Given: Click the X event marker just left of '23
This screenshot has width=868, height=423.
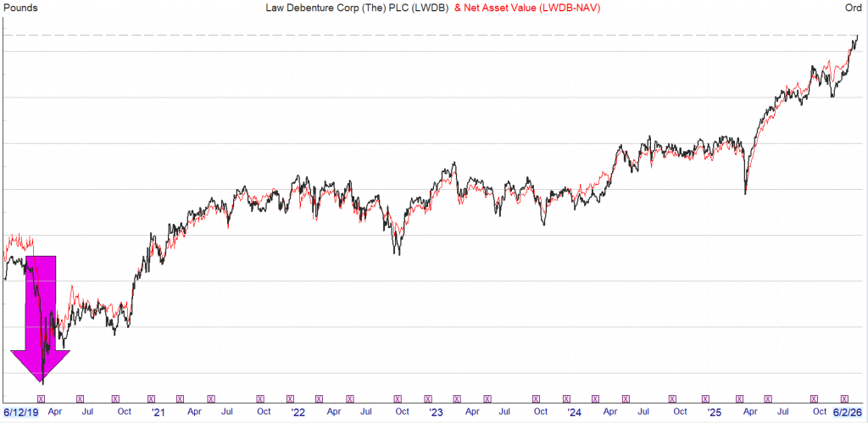Looking at the screenshot, I should point(428,398).
